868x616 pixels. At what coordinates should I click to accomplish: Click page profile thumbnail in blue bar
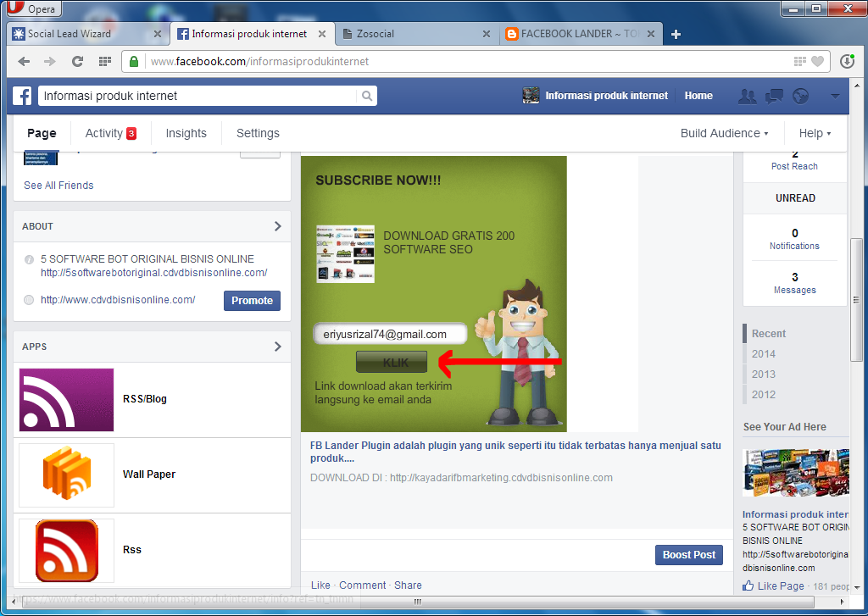pos(531,95)
